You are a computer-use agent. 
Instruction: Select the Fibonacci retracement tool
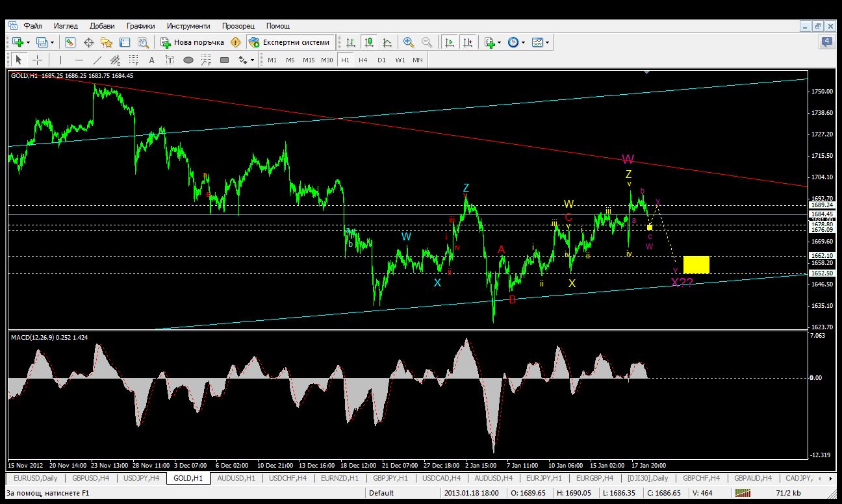[x=134, y=60]
